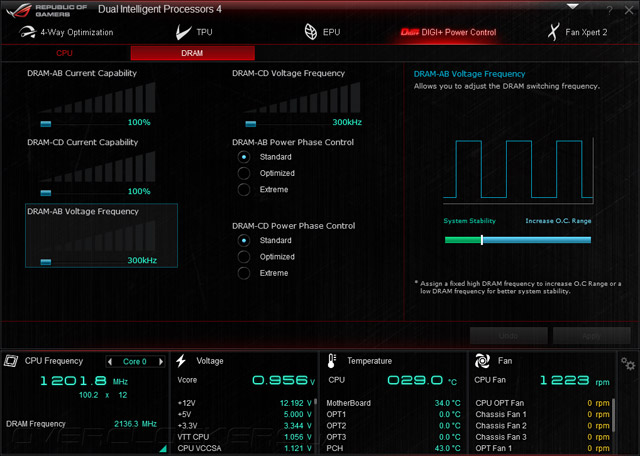
Task: Click the Temperature thermometer icon
Action: pyautogui.click(x=331, y=361)
